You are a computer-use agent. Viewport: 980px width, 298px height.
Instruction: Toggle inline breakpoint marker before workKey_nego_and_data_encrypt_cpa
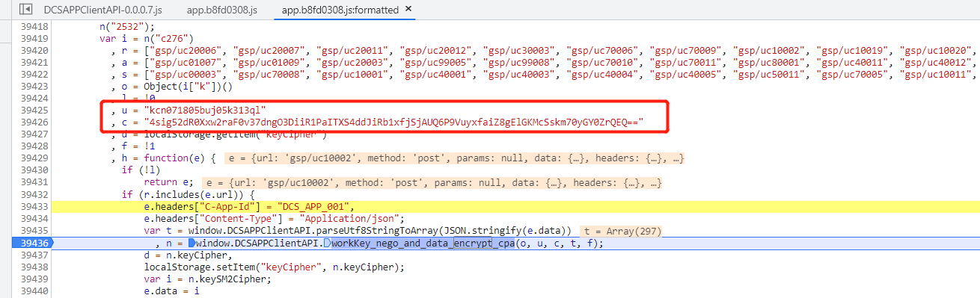[x=328, y=243]
